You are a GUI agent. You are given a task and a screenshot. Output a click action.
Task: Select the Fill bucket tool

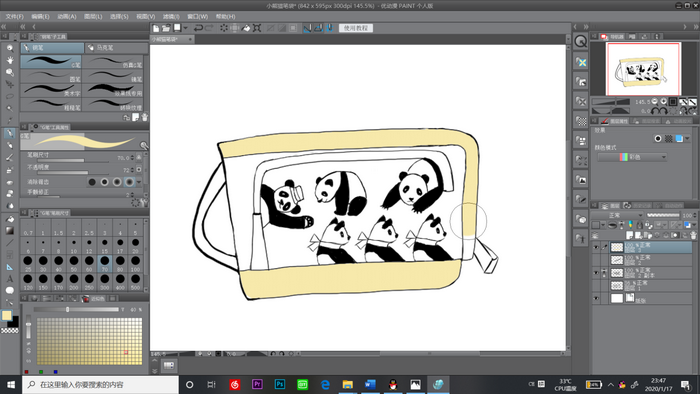[x=9, y=219]
